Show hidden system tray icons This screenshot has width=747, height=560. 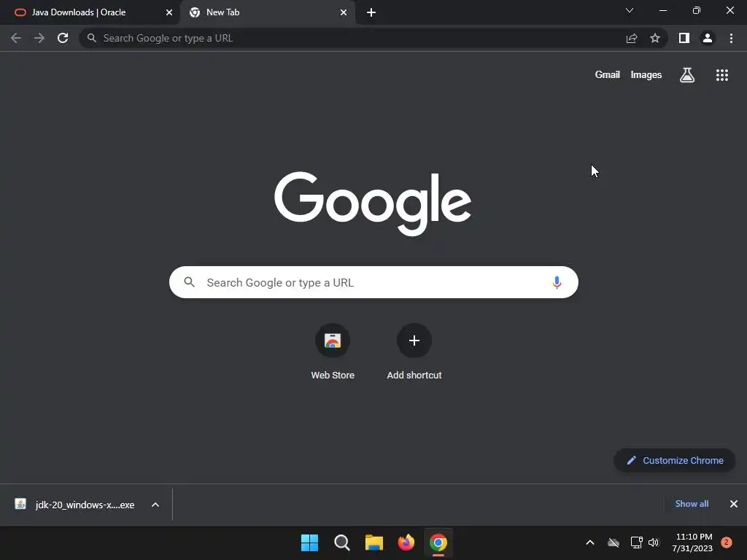point(589,542)
